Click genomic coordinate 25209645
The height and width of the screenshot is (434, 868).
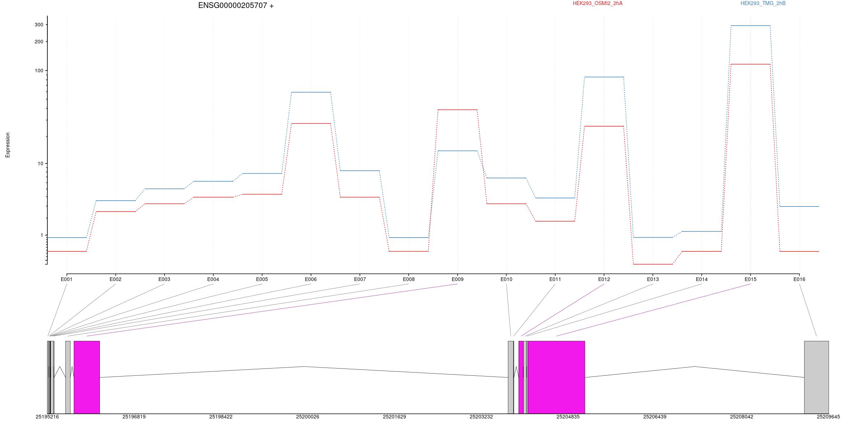828,417
